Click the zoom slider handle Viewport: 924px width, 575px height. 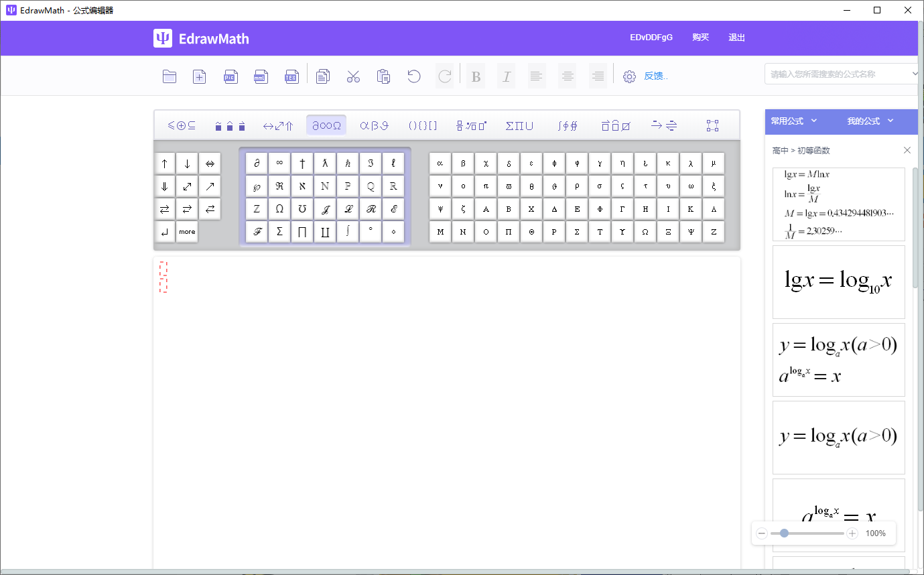[784, 533]
